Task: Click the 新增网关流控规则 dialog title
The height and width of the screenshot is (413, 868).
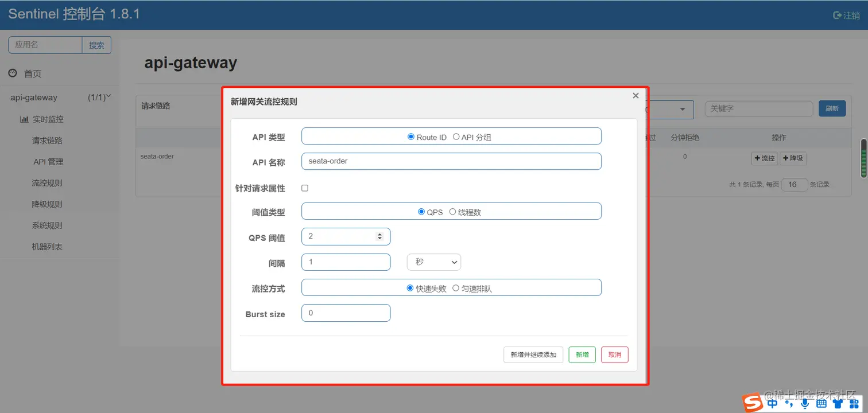Action: (264, 102)
